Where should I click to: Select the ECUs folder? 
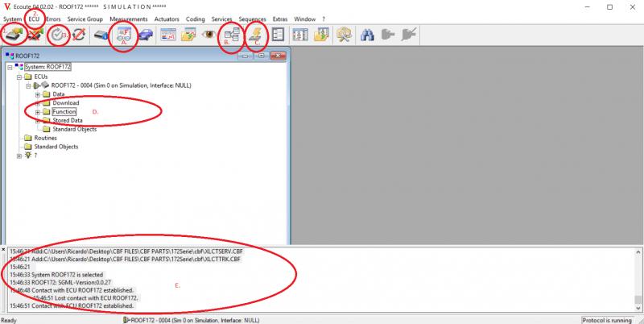[41, 77]
